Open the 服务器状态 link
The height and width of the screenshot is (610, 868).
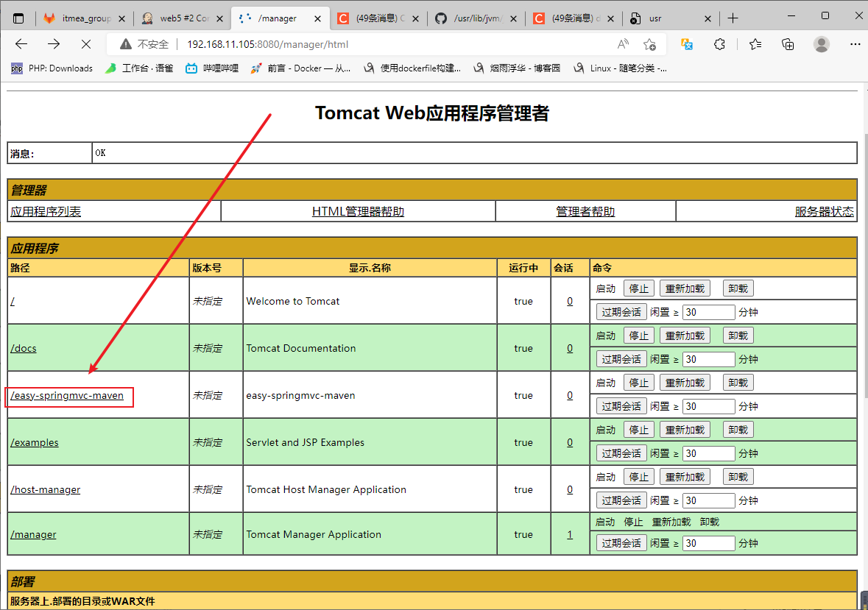coord(825,211)
